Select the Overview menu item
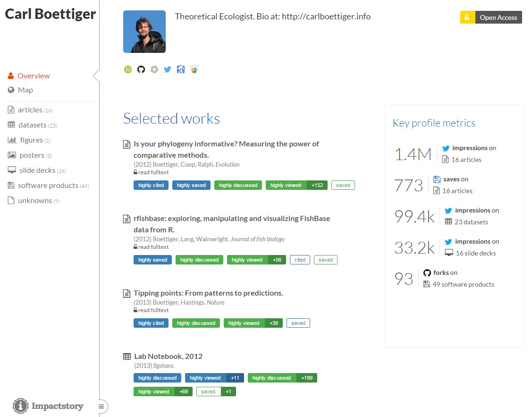 point(29,76)
